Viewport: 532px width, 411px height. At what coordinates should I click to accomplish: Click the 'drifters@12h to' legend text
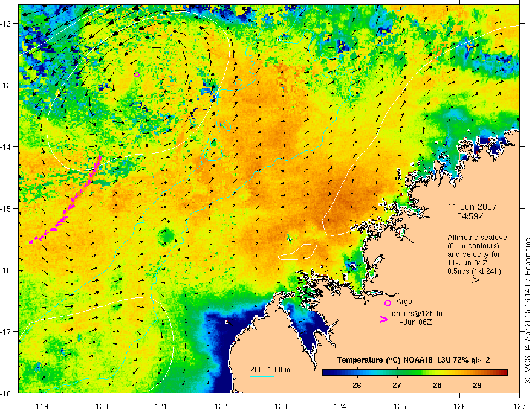(417, 313)
